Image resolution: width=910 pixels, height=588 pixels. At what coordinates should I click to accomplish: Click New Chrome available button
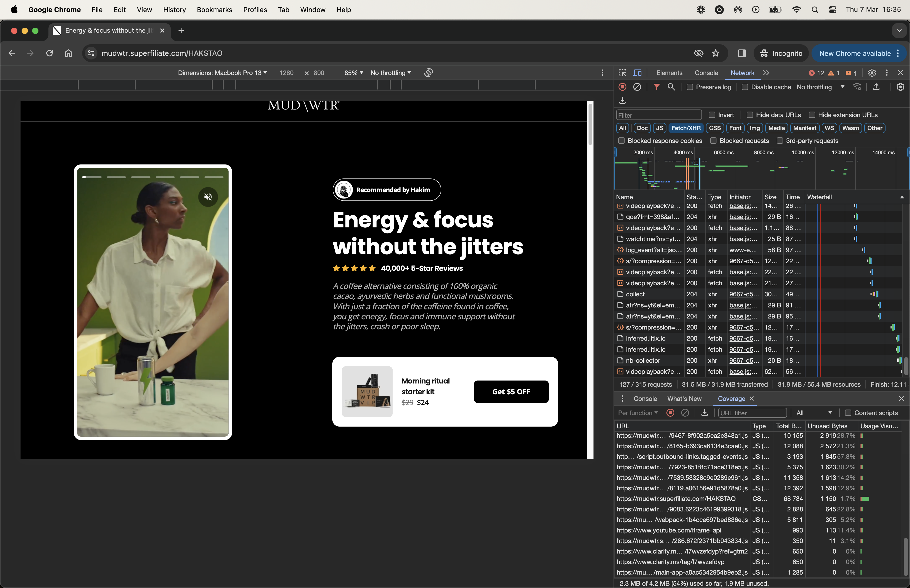click(x=859, y=53)
